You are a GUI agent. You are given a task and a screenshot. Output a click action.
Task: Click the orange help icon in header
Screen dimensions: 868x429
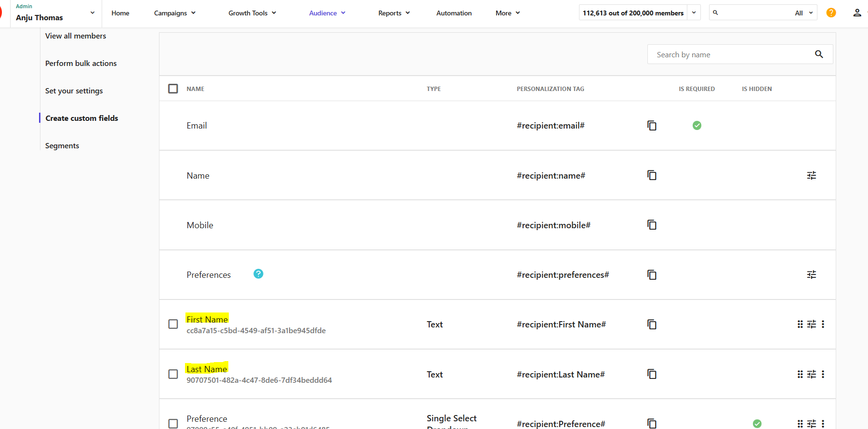tap(831, 13)
